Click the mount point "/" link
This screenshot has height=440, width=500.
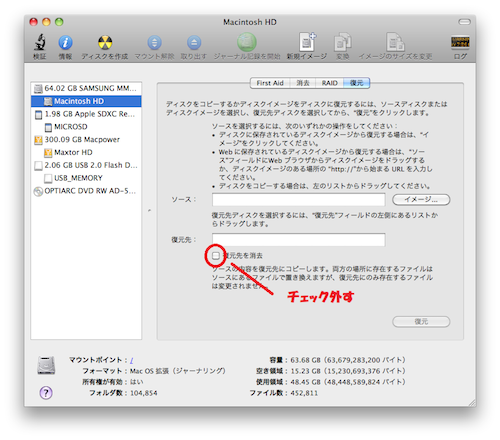132,360
